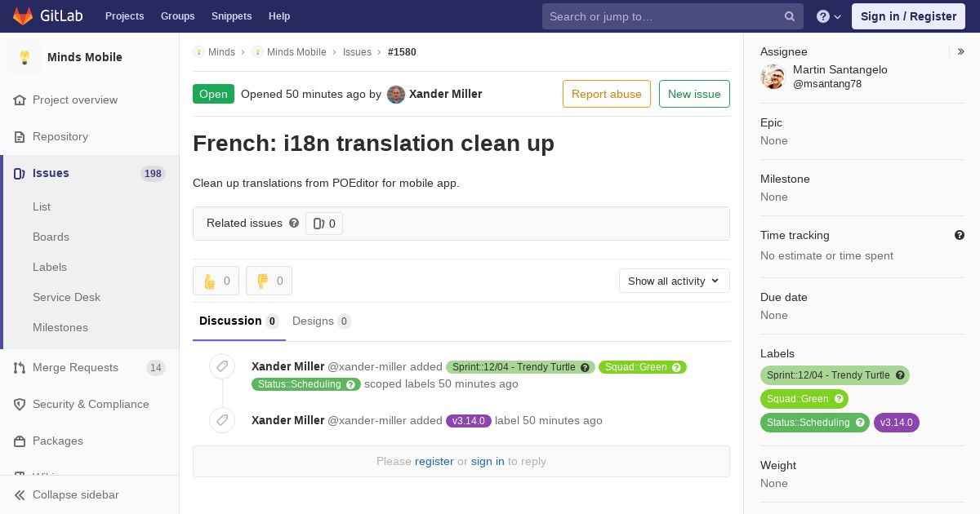980x514 pixels.
Task: Click New issue button
Action: coord(694,94)
